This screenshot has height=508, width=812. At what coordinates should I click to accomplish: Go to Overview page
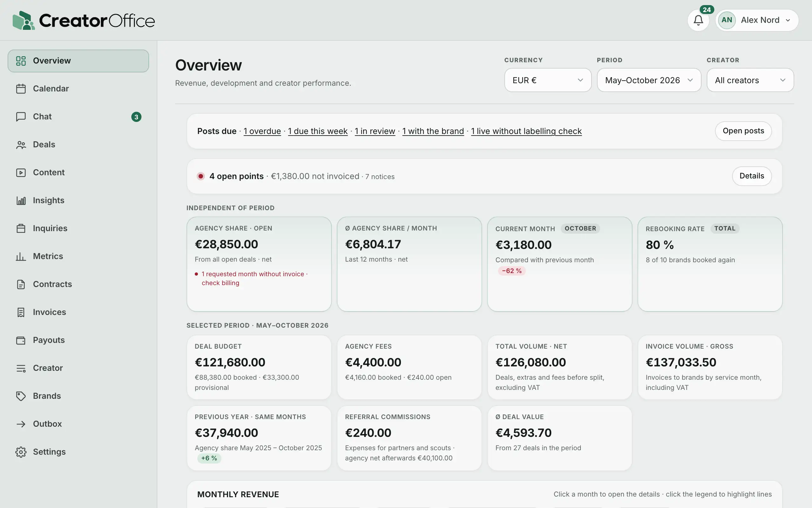(78, 61)
